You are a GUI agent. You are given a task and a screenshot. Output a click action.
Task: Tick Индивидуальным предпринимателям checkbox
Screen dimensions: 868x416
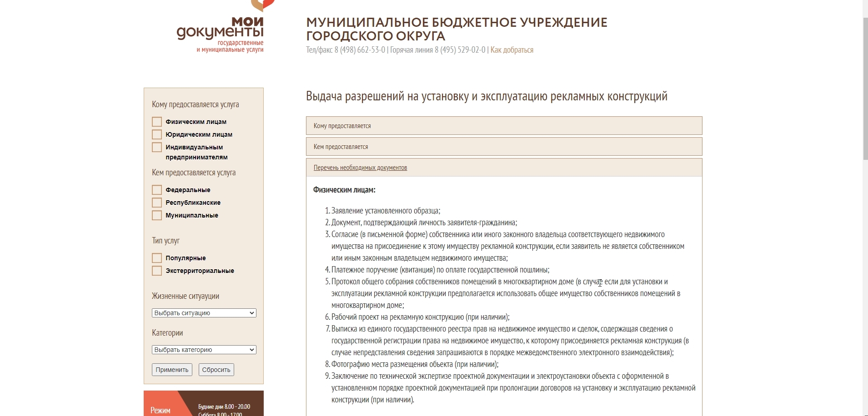coord(157,147)
